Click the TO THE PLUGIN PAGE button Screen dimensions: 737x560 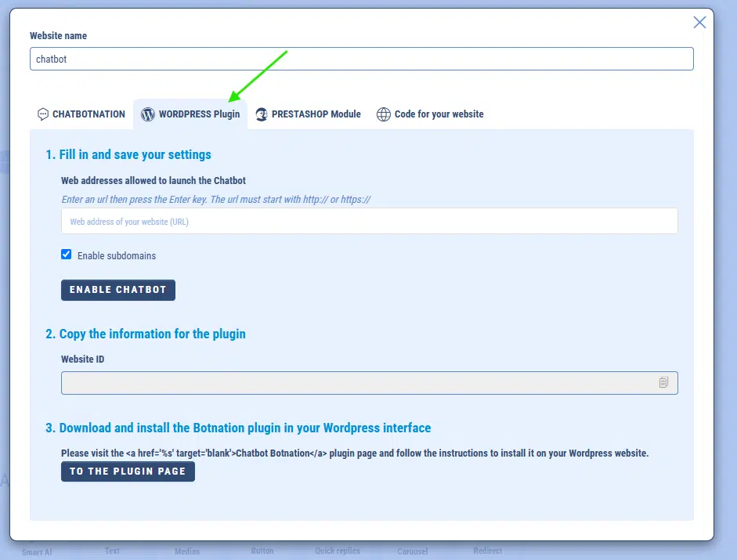(x=128, y=471)
